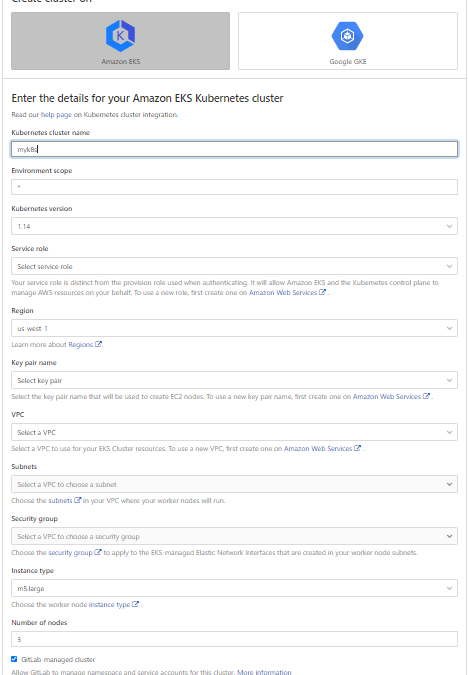Open the Instance type m5.large dropdown

click(x=234, y=588)
